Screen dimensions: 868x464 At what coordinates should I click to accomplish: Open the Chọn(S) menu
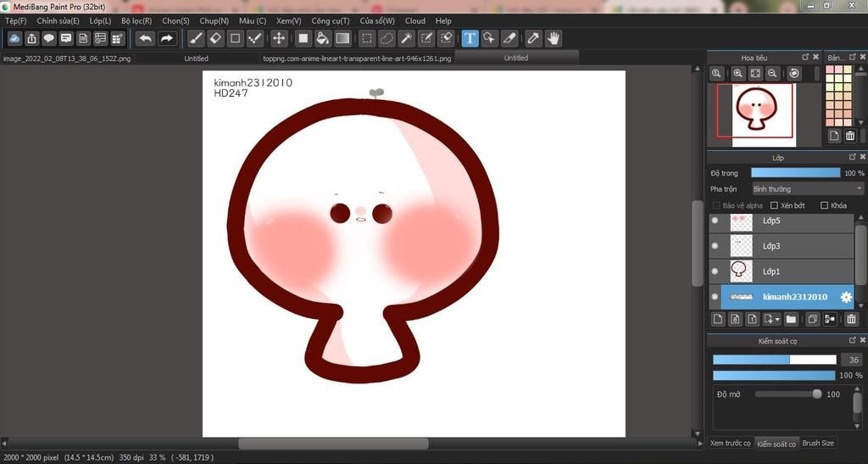click(175, 21)
